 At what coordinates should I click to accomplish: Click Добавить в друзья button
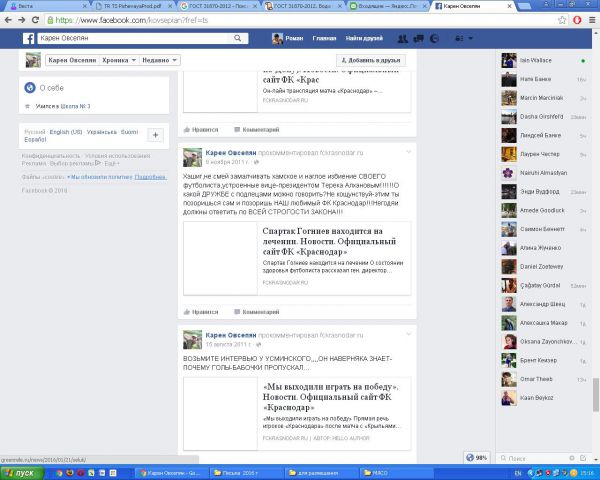(370, 60)
